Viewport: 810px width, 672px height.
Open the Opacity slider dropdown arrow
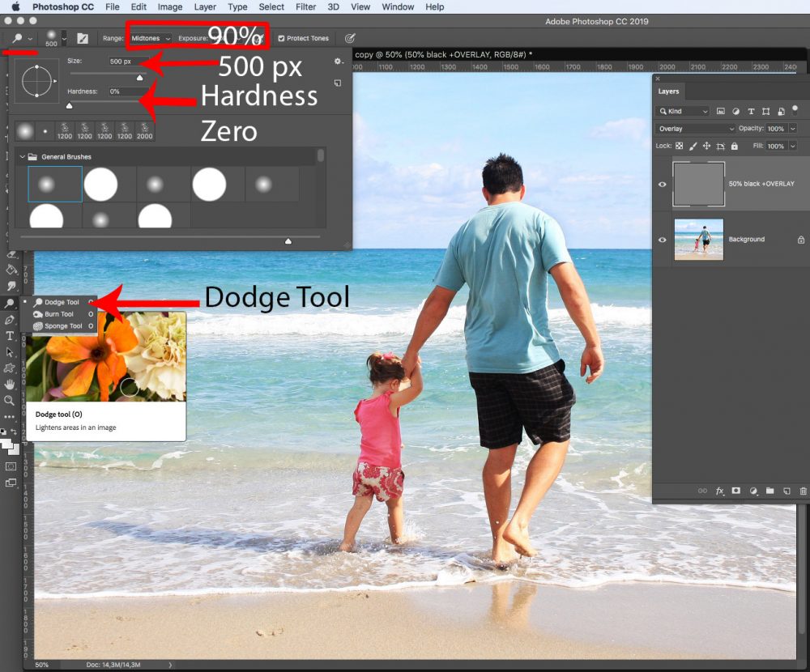coord(793,129)
